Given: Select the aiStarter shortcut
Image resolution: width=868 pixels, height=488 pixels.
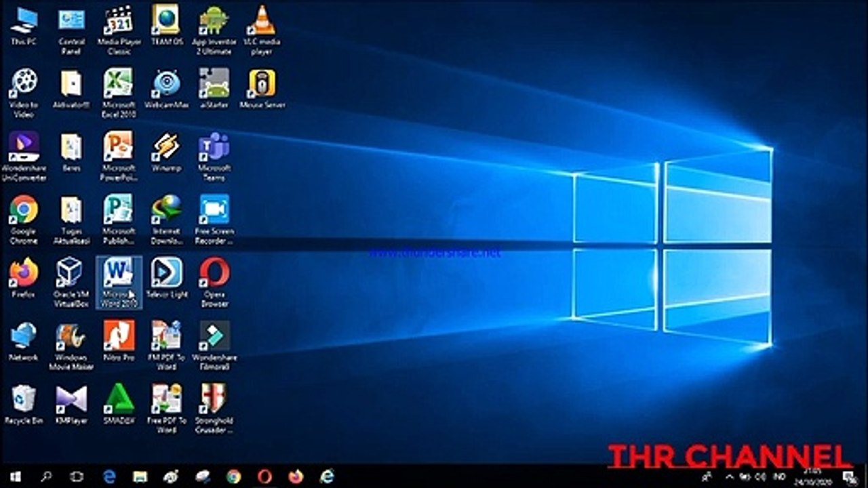Looking at the screenshot, I should [214, 89].
